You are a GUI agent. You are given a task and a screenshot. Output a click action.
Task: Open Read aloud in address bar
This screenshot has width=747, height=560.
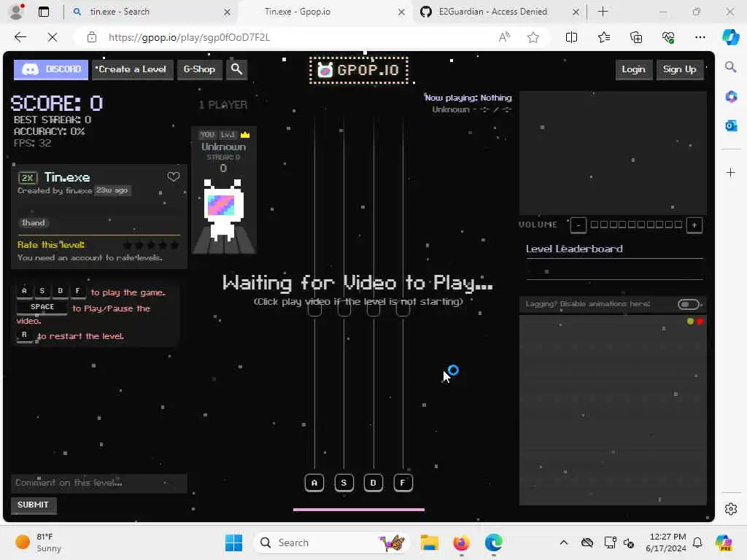[x=505, y=37]
